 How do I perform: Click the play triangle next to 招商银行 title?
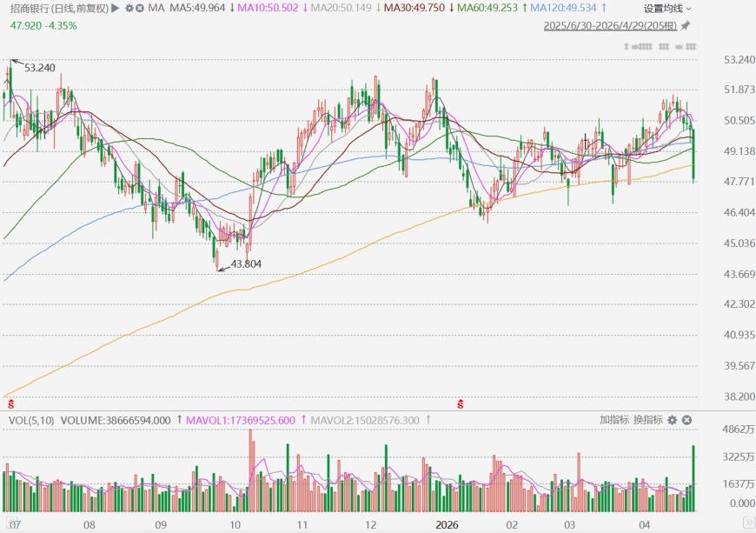116,8
